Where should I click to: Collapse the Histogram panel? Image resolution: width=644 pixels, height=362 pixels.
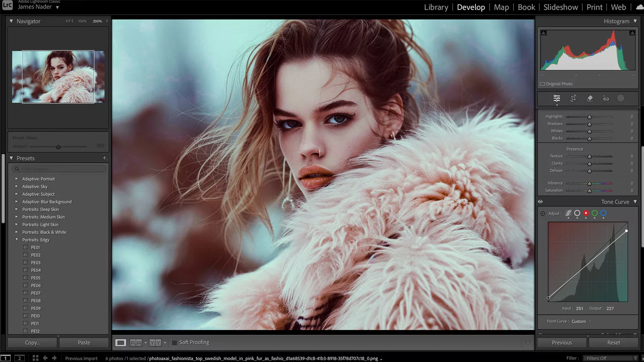[635, 21]
